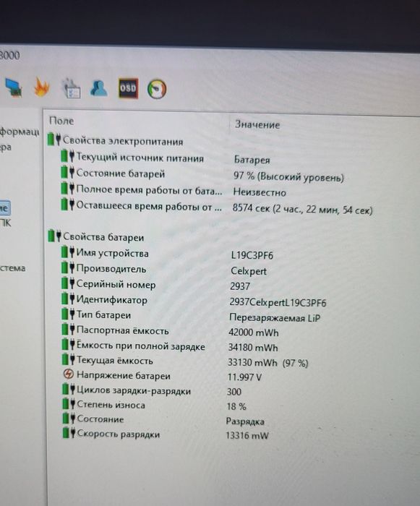The width and height of the screenshot is (420, 506).
Task: Click battery icon beside Производитель
Action: pos(68,267)
